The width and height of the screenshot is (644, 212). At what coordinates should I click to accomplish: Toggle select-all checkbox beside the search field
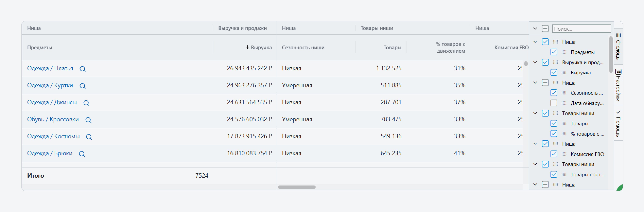click(x=545, y=29)
